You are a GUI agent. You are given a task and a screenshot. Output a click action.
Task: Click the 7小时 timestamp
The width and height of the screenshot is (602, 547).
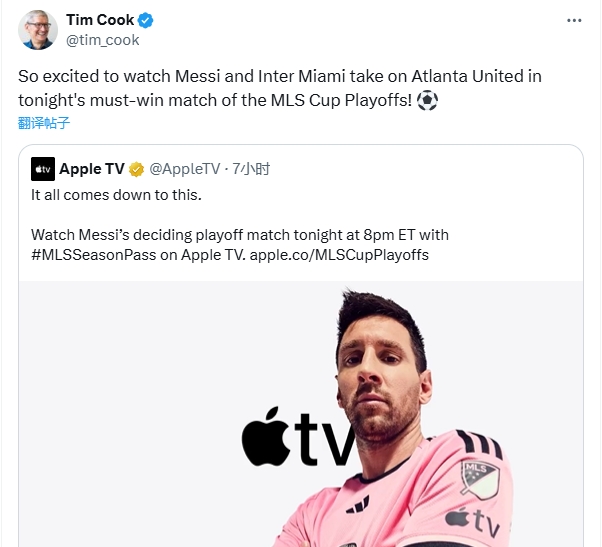point(251,169)
